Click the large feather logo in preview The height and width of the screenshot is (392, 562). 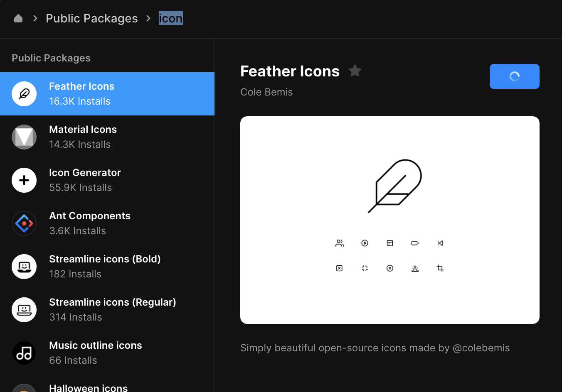point(395,186)
